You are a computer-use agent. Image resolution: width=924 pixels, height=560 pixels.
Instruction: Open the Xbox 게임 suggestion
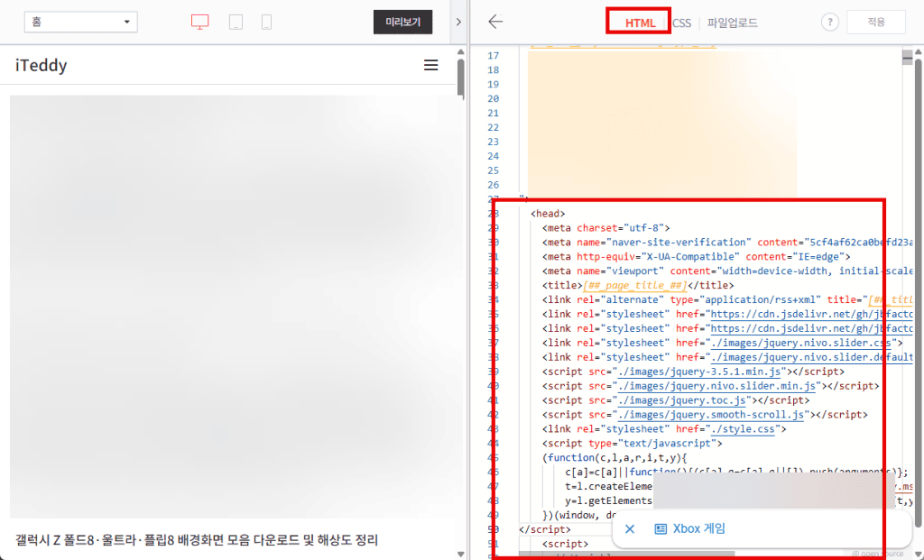pyautogui.click(x=699, y=528)
